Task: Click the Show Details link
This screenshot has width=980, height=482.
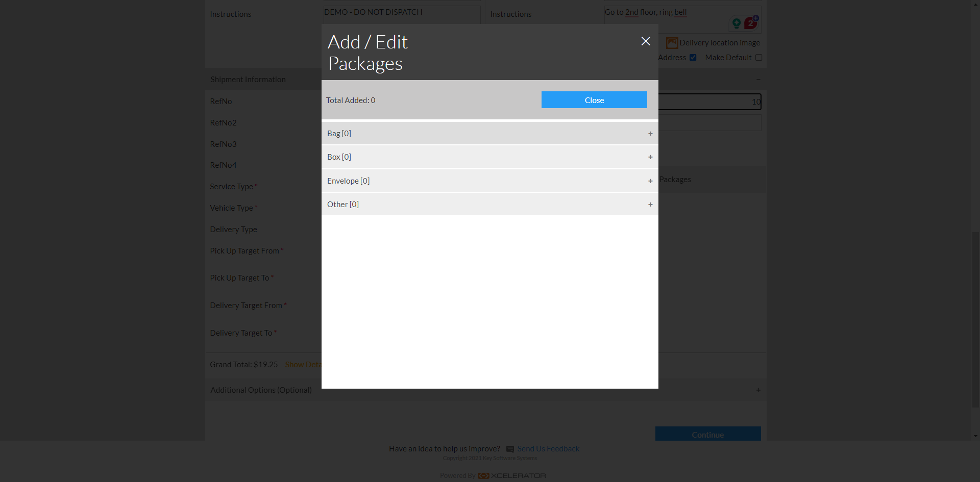Action: coord(303,365)
